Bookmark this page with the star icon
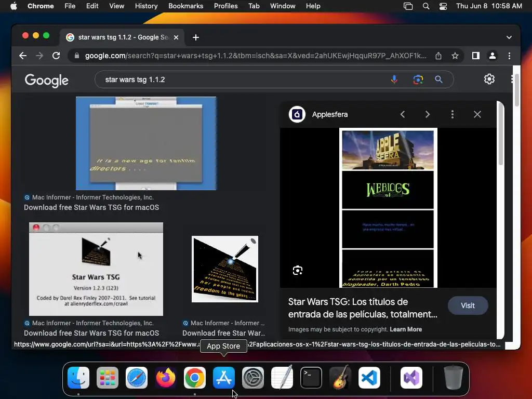 [x=455, y=56]
